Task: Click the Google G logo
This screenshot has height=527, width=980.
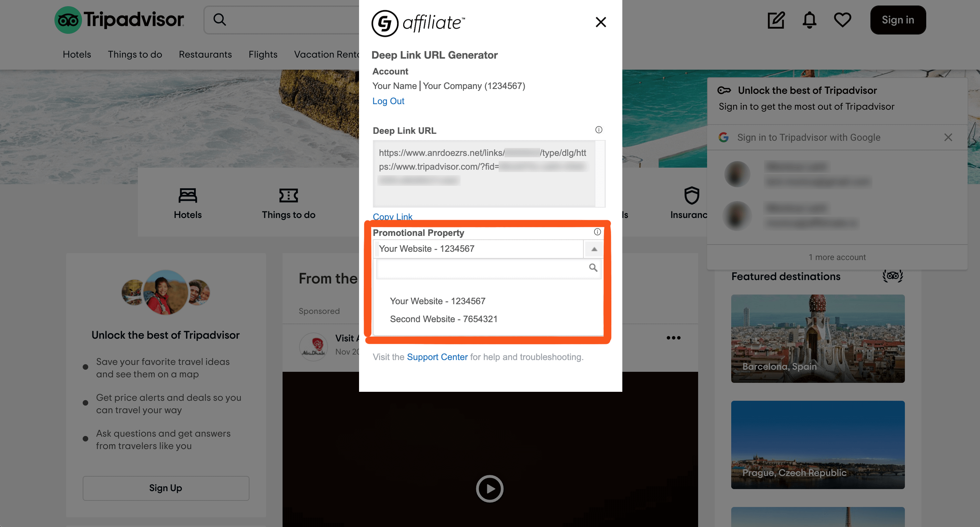Action: (x=724, y=138)
